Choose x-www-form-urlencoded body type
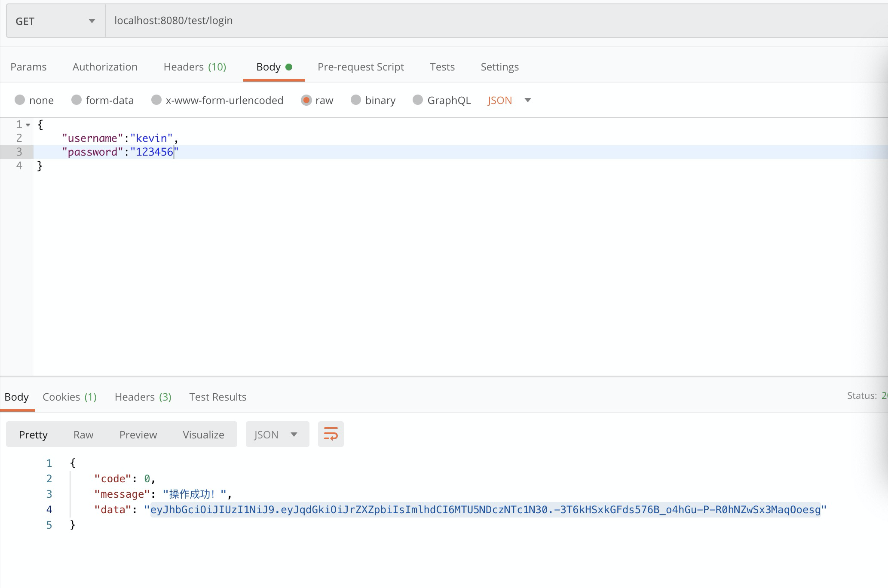 coord(156,100)
